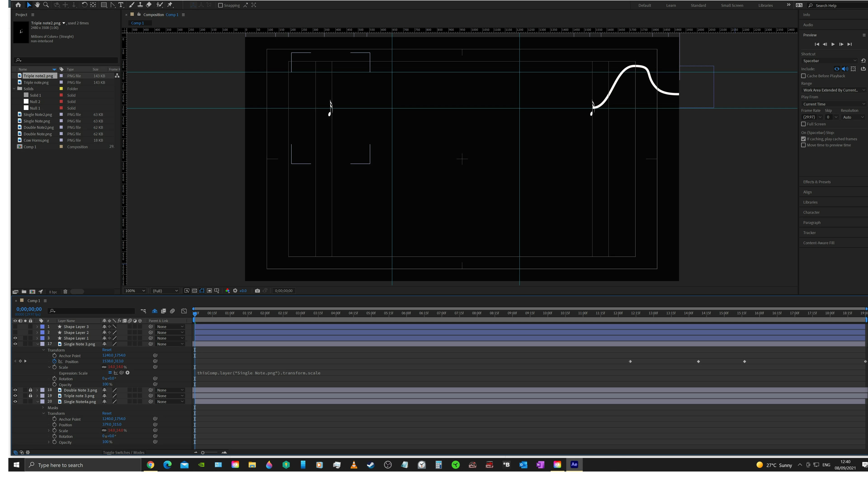Select the Horizontal Type tool
This screenshot has height=488, width=868.
pyautogui.click(x=121, y=5)
